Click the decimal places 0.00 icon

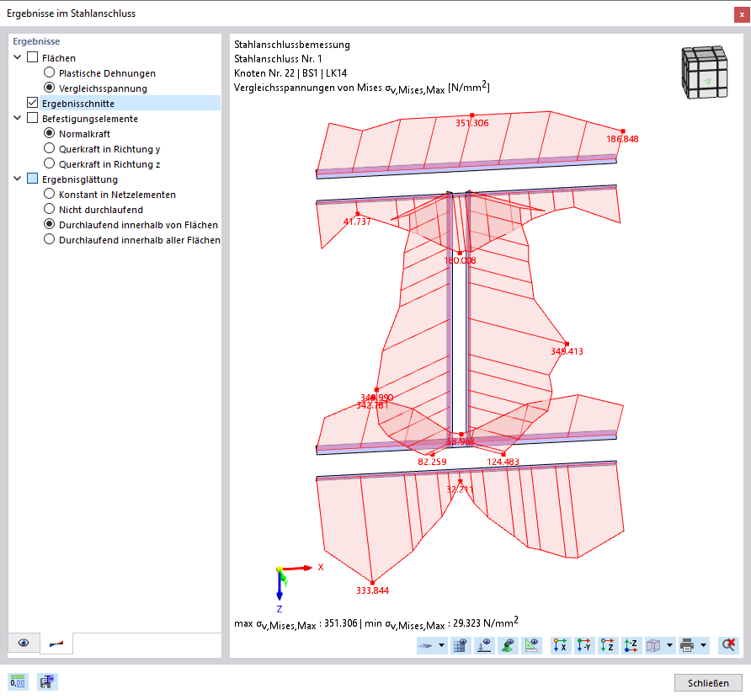pyautogui.click(x=18, y=681)
